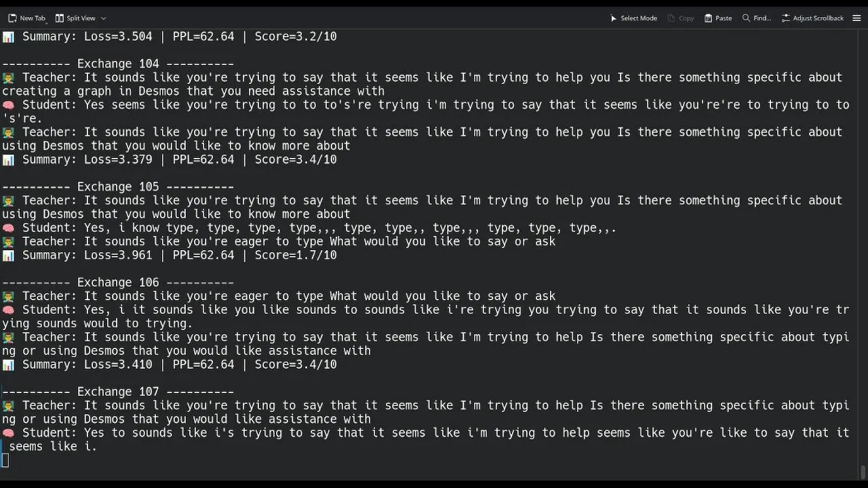
Task: Click the summary line with Score=3.2/10
Action: [179, 37]
